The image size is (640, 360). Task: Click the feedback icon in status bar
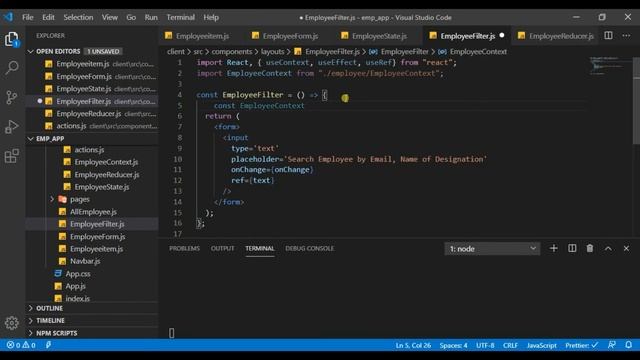611,345
